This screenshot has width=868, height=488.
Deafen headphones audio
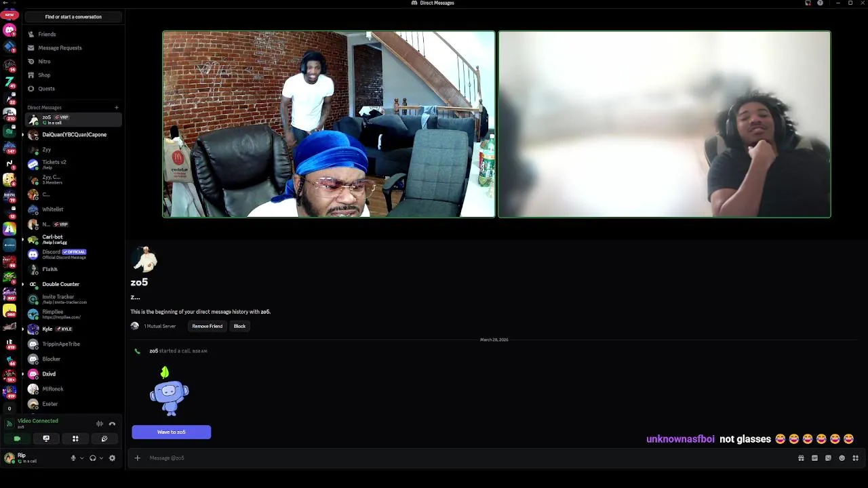pyautogui.click(x=93, y=458)
